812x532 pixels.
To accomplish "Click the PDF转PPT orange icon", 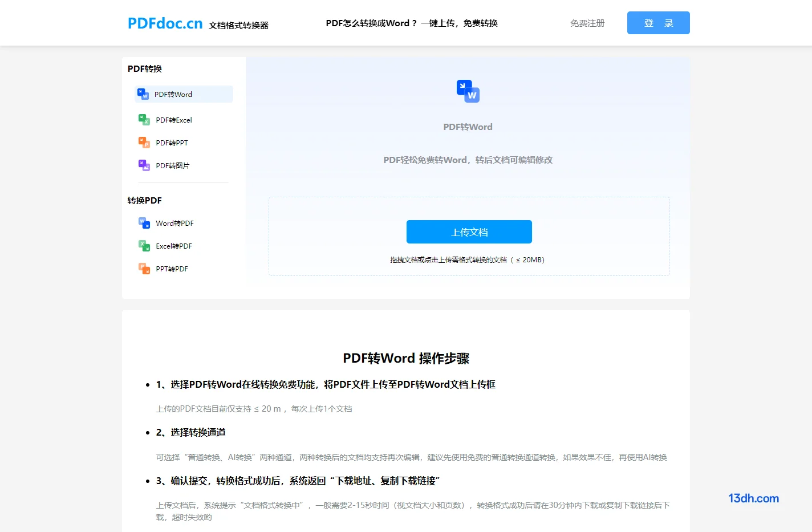I will point(144,143).
